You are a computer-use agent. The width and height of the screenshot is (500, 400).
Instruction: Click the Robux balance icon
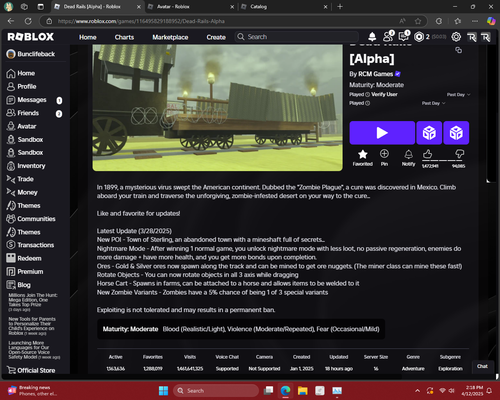tap(419, 37)
